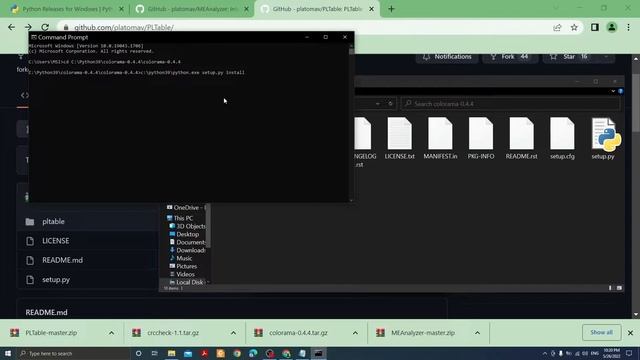The width and height of the screenshot is (640, 360).
Task: Expand options for PLTable-master.zip download
Action: pyautogui.click(x=111, y=333)
